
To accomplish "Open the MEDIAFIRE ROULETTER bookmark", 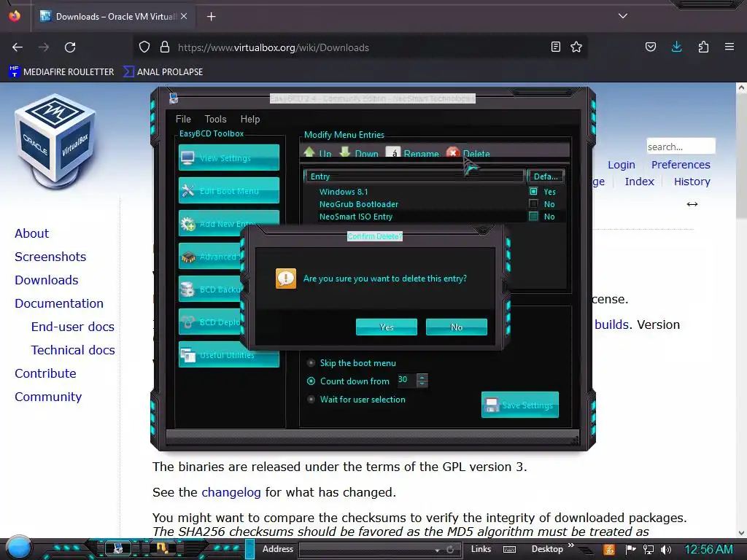I will pyautogui.click(x=61, y=72).
